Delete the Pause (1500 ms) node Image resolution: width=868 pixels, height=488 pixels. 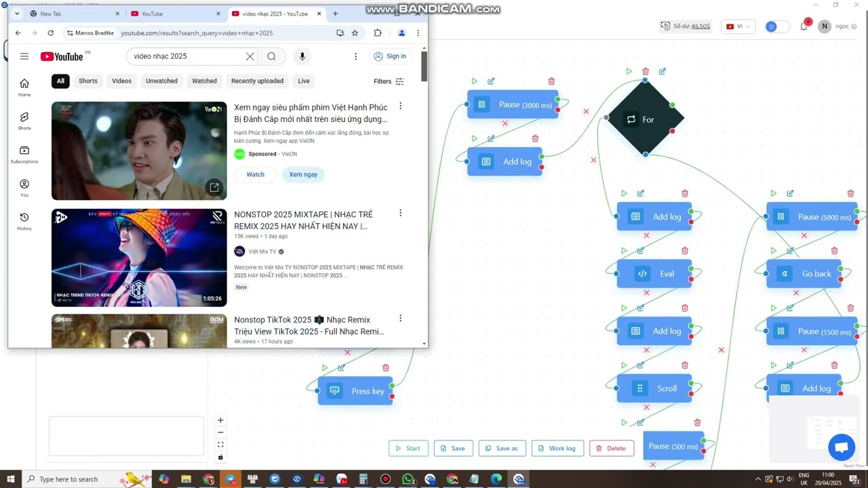pyautogui.click(x=850, y=308)
